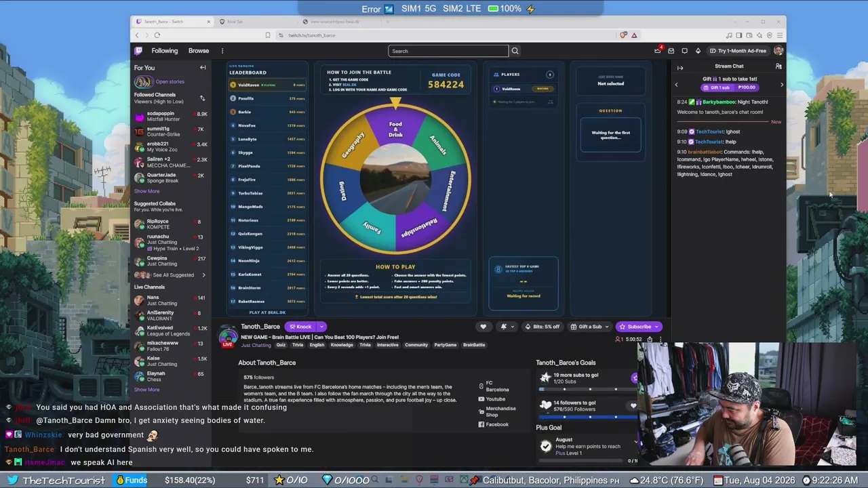Image resolution: width=868 pixels, height=488 pixels.
Task: Open the user profile avatar menu
Action: (778, 51)
